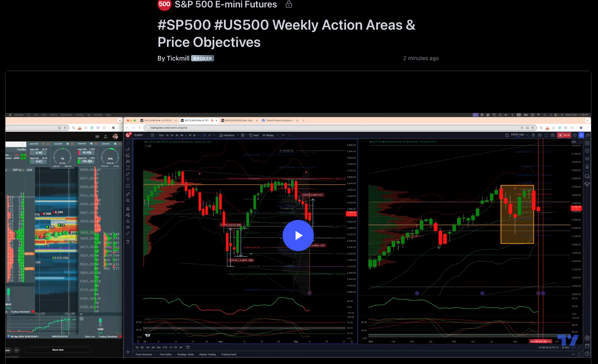In video's TradingView, open the ESDW copy layout dropdown
This screenshot has width=598, height=364.
point(519,135)
